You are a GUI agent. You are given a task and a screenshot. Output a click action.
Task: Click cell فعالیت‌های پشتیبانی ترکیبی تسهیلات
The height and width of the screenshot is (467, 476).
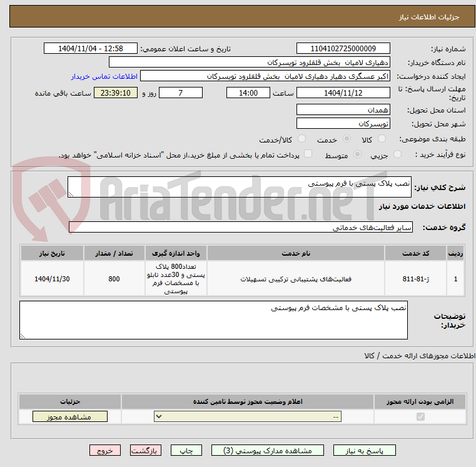(x=296, y=279)
